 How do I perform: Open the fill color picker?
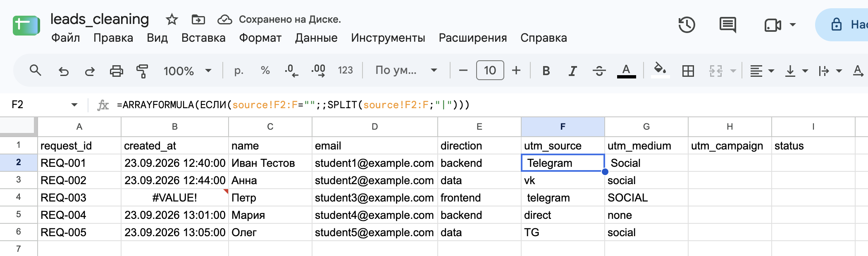point(660,70)
